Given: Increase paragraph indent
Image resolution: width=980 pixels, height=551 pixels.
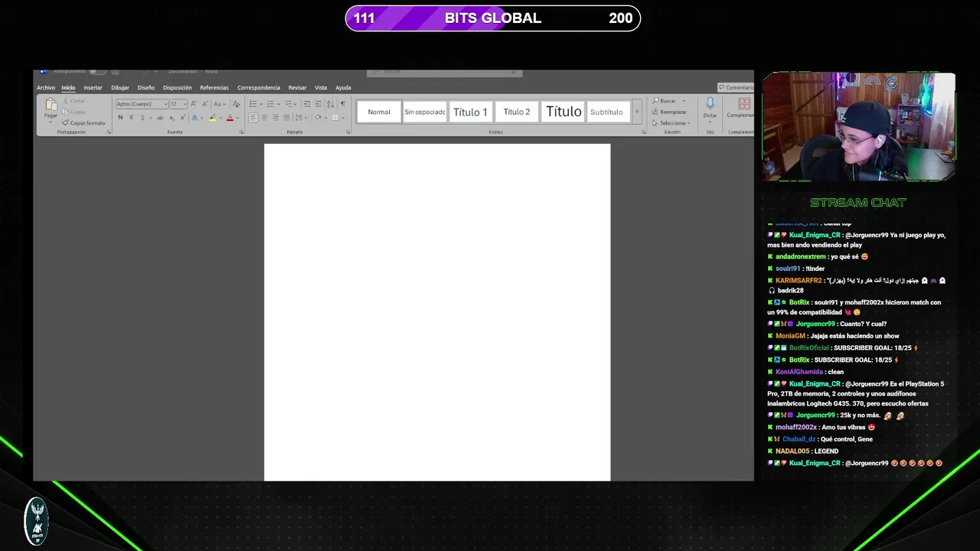Looking at the screenshot, I should (x=318, y=103).
